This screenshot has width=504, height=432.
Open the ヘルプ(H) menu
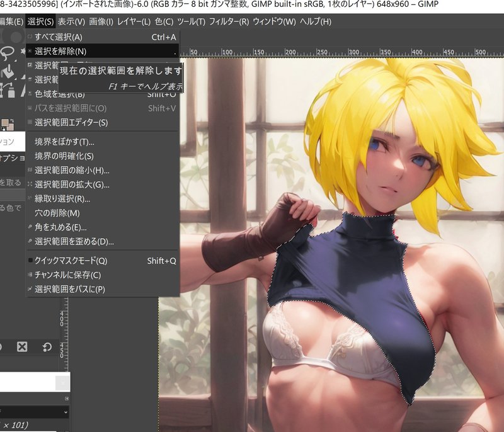[x=316, y=21]
